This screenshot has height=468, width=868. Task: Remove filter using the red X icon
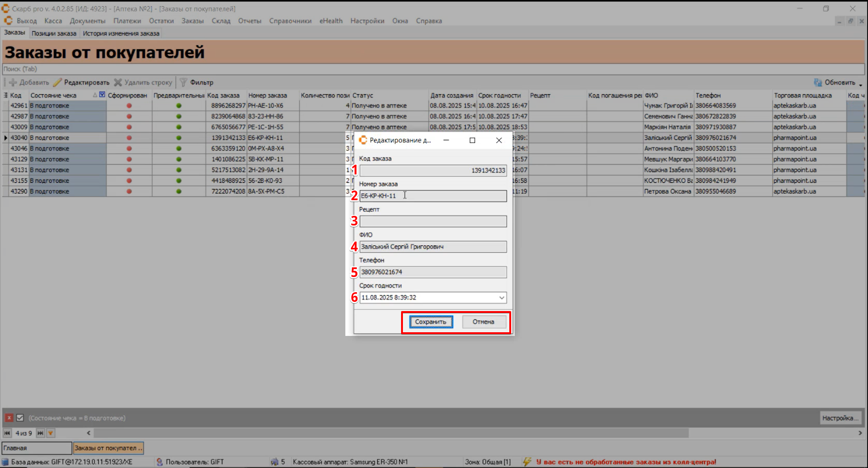[x=9, y=418]
